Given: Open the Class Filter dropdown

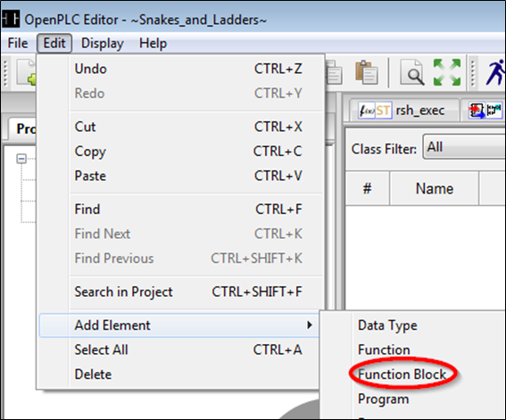Looking at the screenshot, I should tap(464, 147).
